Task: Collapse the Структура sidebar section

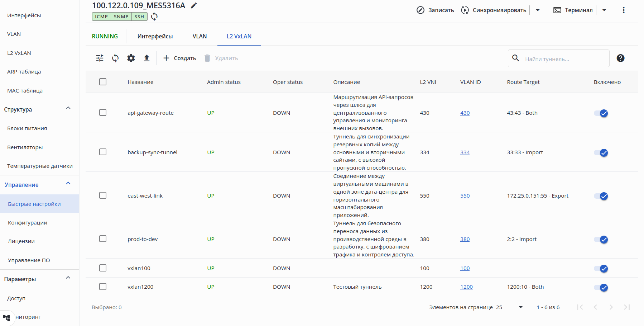Action: point(68,108)
